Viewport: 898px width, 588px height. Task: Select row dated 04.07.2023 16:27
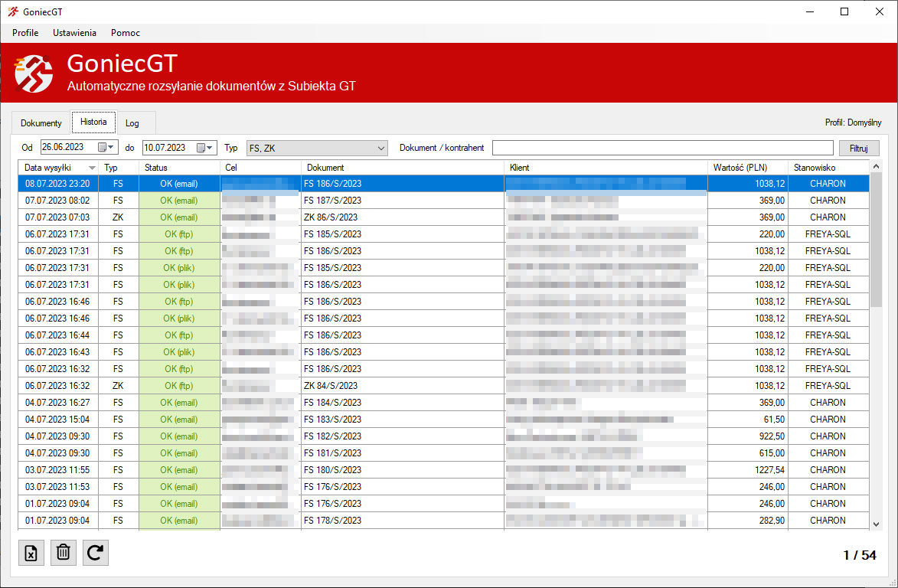[444, 403]
